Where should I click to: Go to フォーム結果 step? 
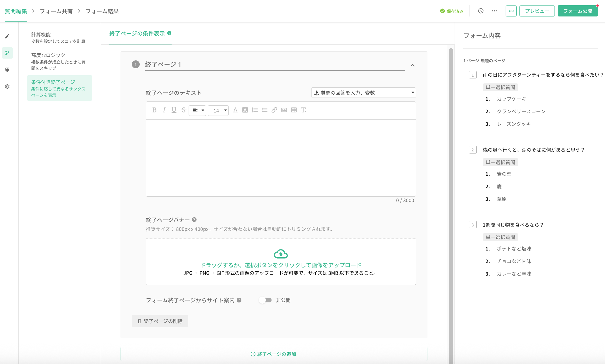(x=102, y=11)
